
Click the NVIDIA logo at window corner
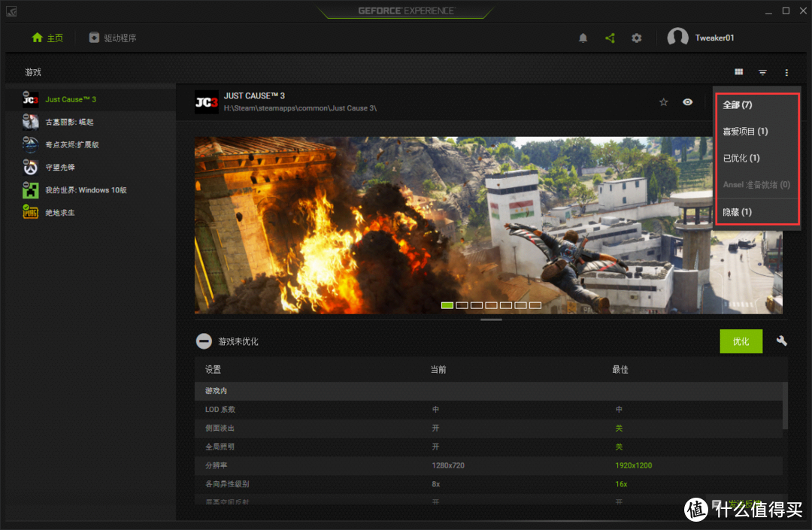(11, 11)
